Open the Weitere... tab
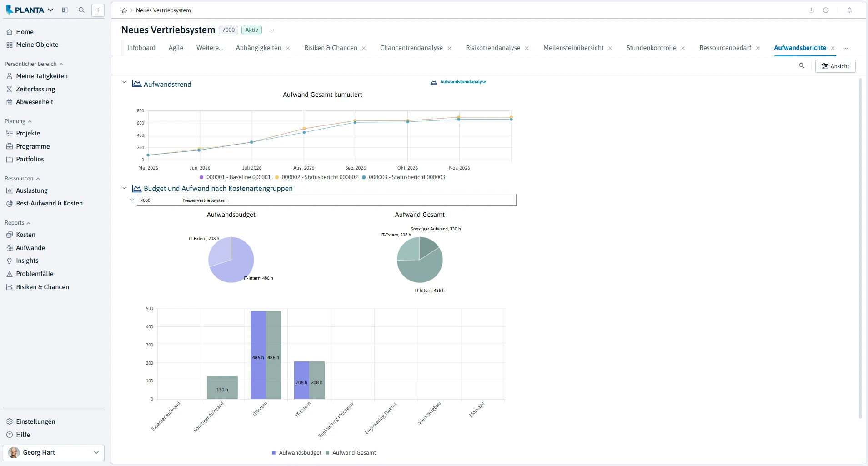The width and height of the screenshot is (868, 466). tap(210, 48)
